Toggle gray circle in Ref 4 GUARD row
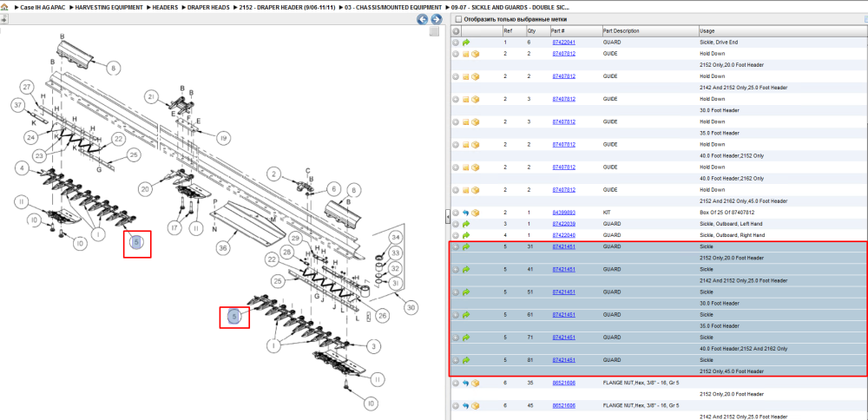Image resolution: width=868 pixels, height=420 pixels. coord(456,235)
